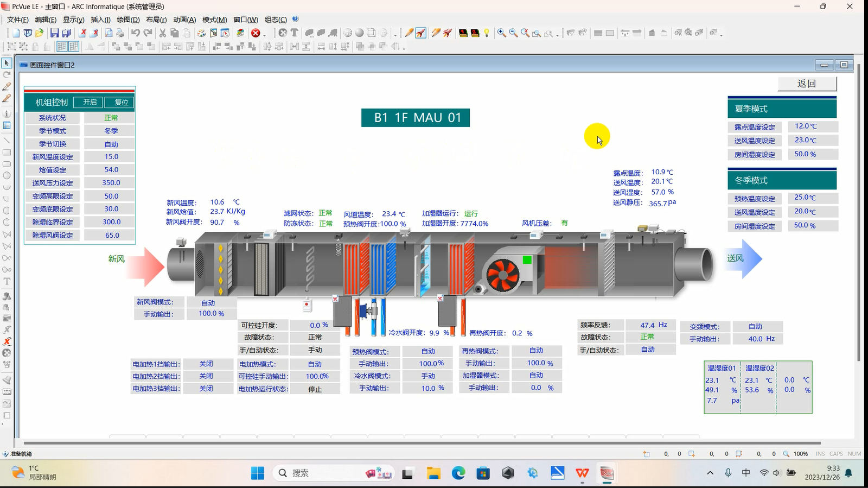The image size is (868, 488).
Task: Click the yellow light bulb icon
Action: 487,33
